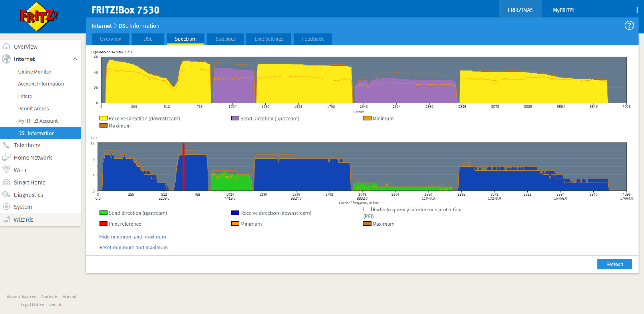Click the Smart Home icon
The width and height of the screenshot is (644, 314).
click(x=6, y=182)
